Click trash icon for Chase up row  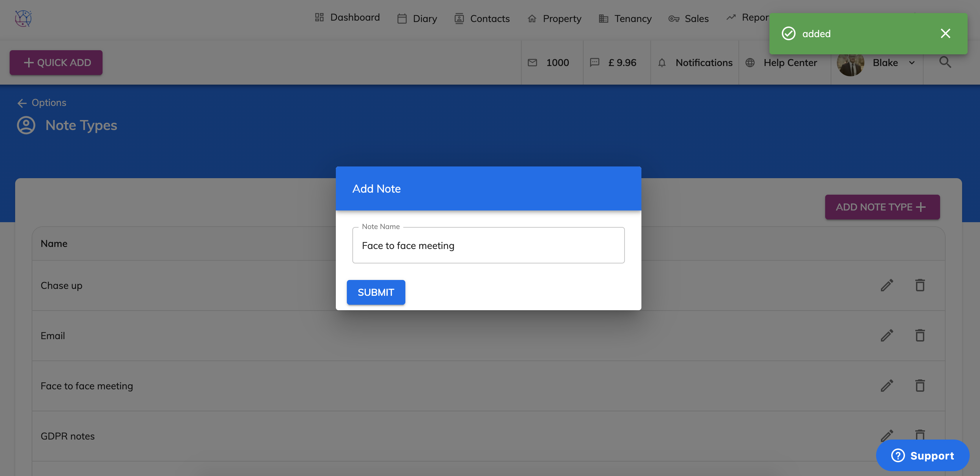point(919,285)
